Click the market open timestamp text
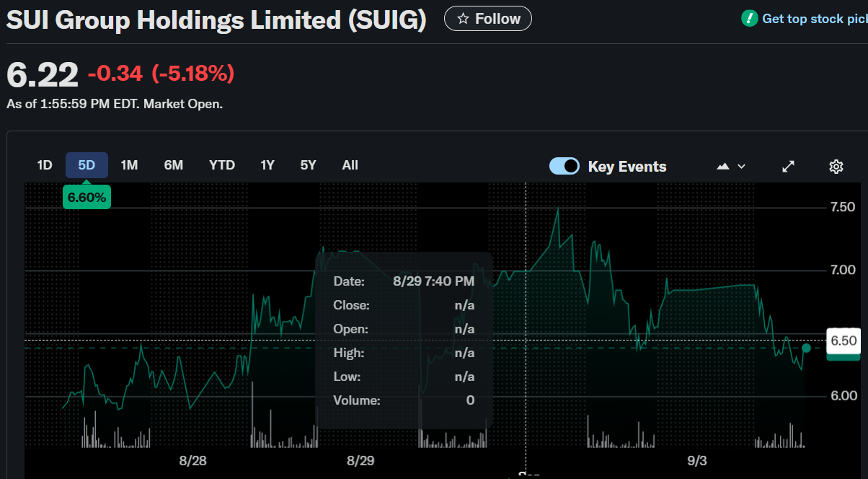868x479 pixels. coord(115,104)
